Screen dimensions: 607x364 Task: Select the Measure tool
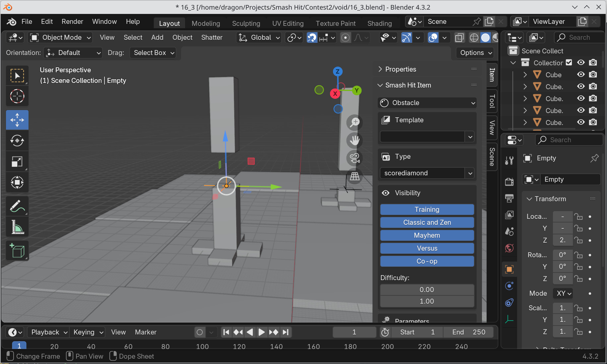(x=17, y=227)
